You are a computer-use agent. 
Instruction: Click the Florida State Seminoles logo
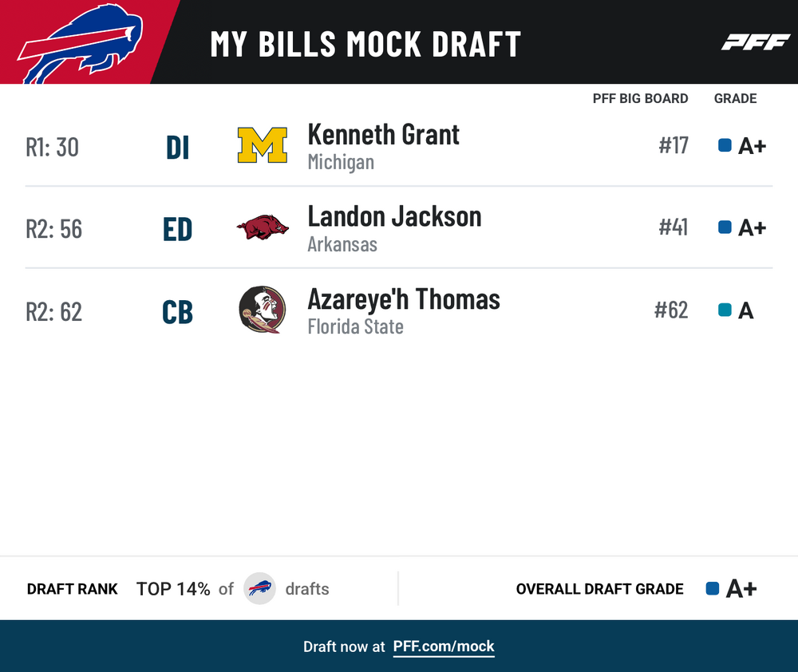click(x=262, y=310)
